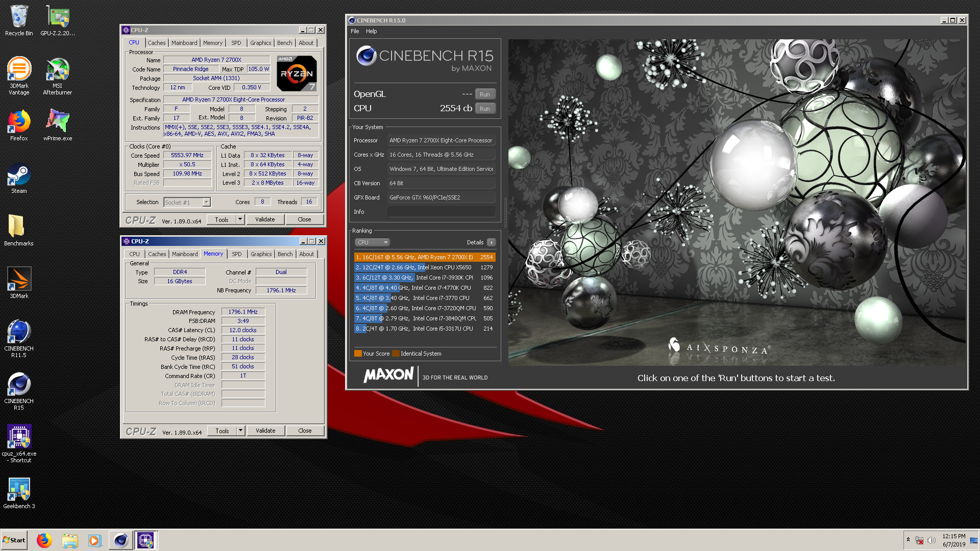Open Graphics tab in top CPU-Z window
Screen dimensions: 980x551
(261, 43)
